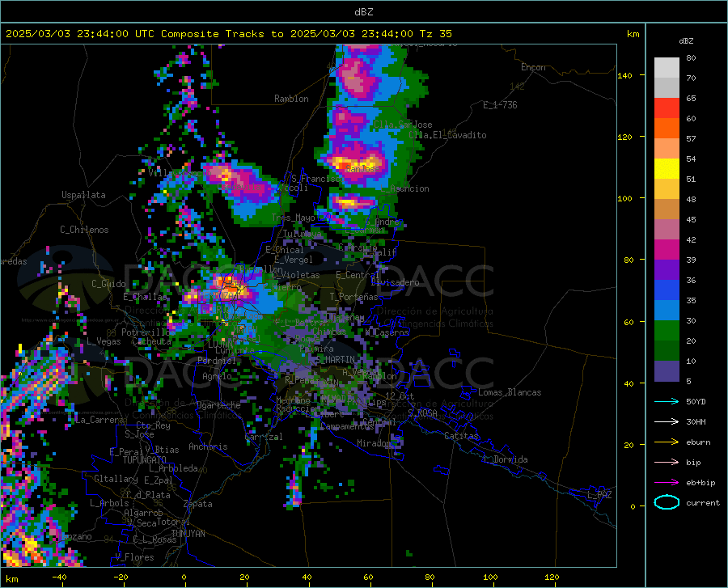Click the cyan 'current' ellipse legend symbol
The width and height of the screenshot is (728, 588).
pyautogui.click(x=667, y=502)
